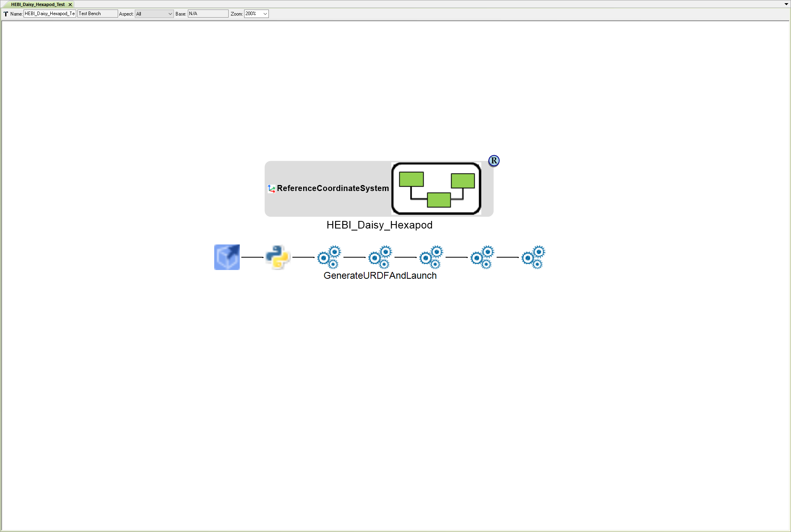This screenshot has height=532, width=791.
Task: Click inside the Name input field
Action: click(x=49, y=14)
